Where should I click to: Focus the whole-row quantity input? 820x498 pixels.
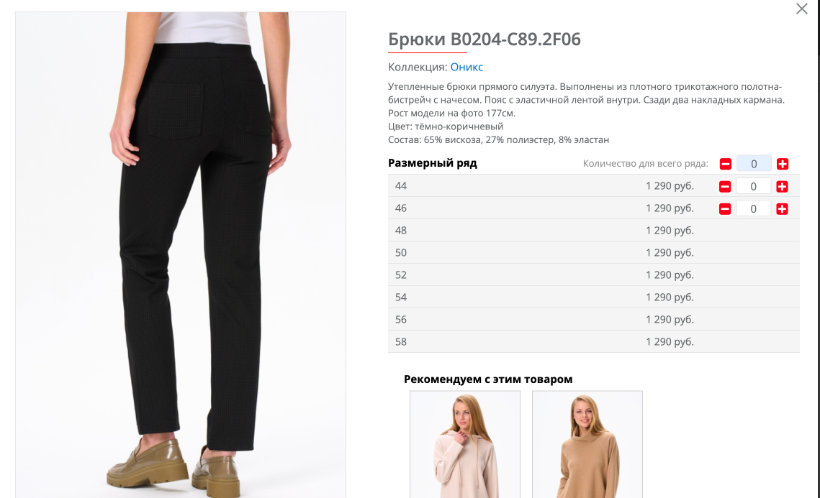754,164
